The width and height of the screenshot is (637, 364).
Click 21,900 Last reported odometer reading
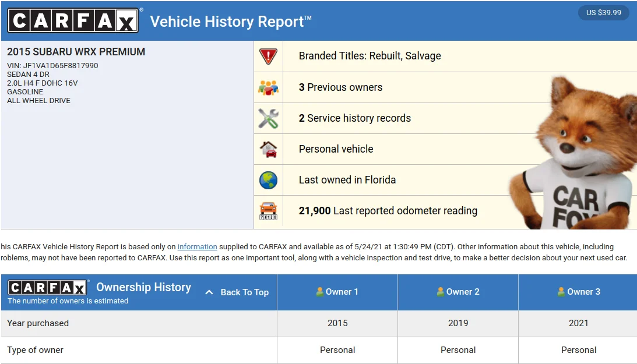pyautogui.click(x=388, y=211)
